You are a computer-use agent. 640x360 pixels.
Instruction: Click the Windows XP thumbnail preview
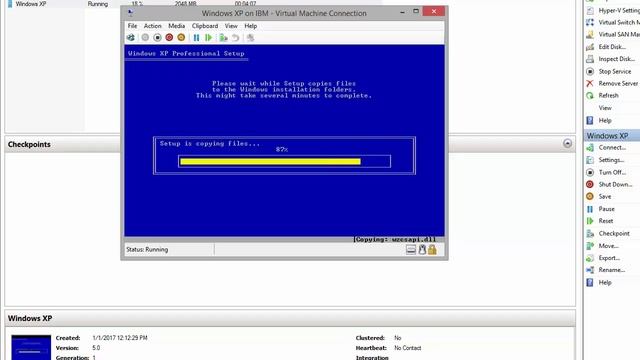coord(31,347)
